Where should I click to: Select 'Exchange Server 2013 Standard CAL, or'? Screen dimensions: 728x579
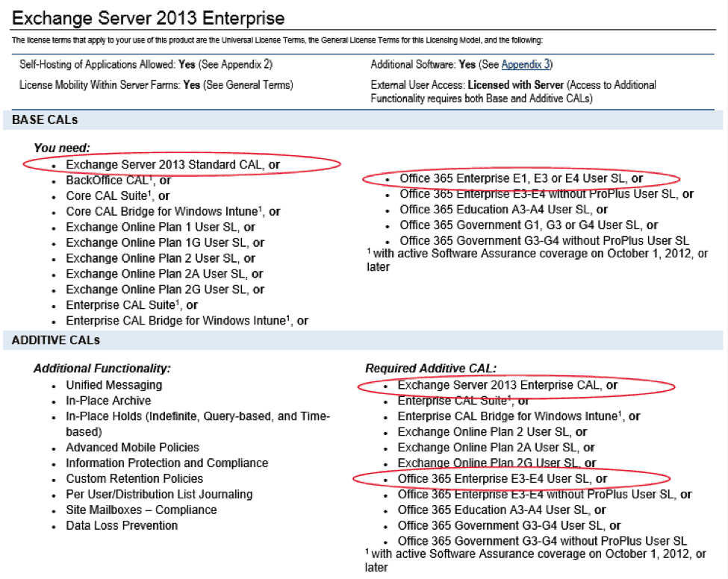click(172, 165)
